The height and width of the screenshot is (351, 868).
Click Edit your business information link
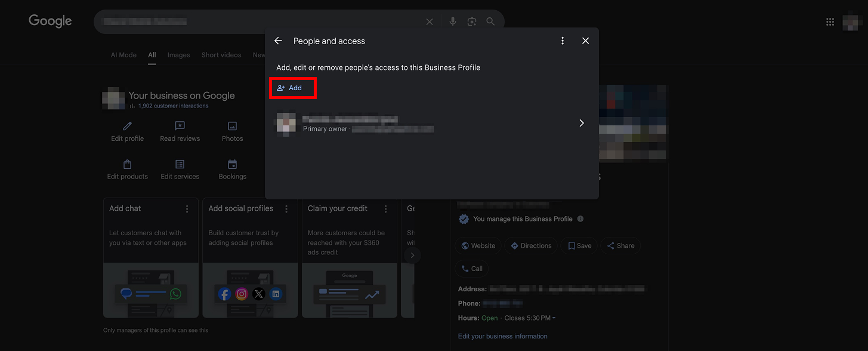(x=502, y=336)
